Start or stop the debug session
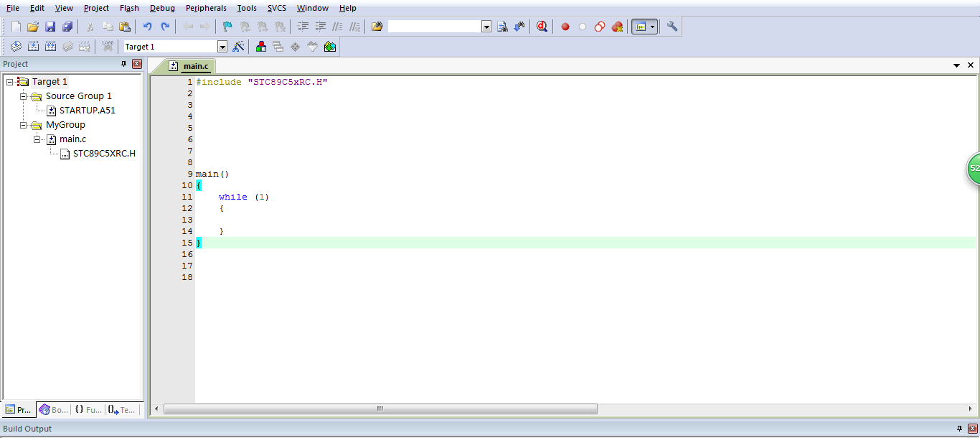Screen dimensions: 980x438 pyautogui.click(x=542, y=27)
